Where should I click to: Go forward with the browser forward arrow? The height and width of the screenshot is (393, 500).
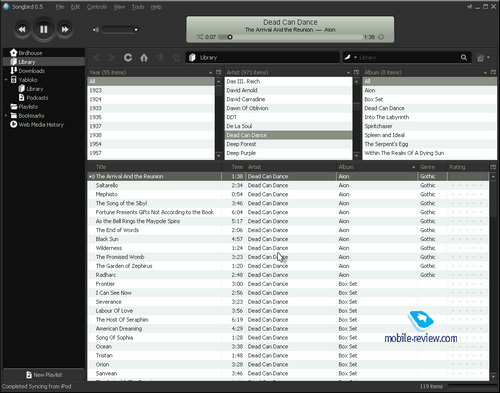coord(112,58)
